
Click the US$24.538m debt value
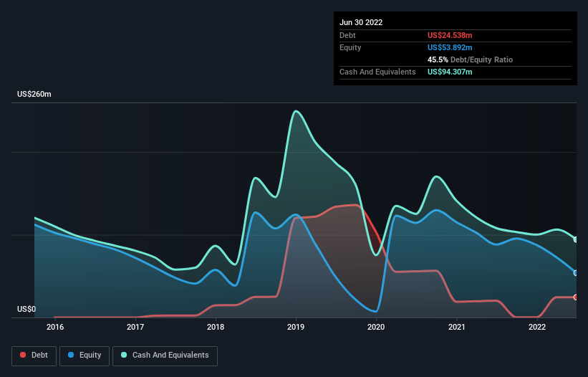click(x=450, y=35)
